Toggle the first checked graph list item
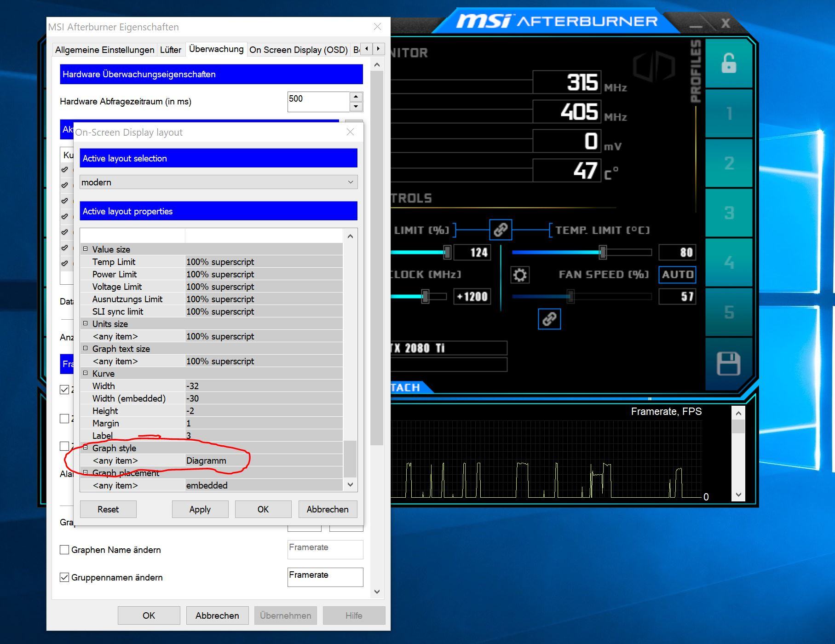This screenshot has height=644, width=835. [x=64, y=169]
